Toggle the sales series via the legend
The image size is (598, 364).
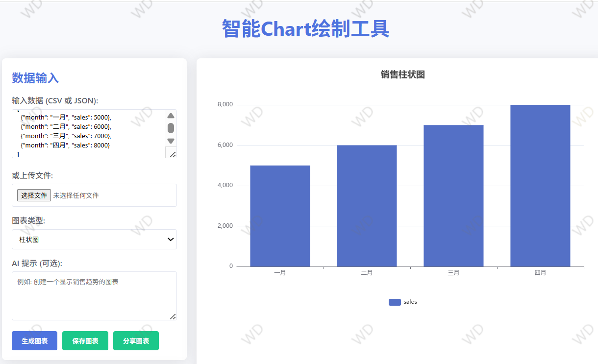(403, 302)
